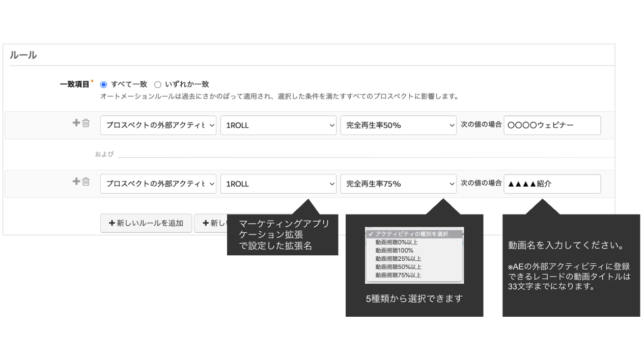This screenshot has height=361, width=644.
Task: Click the 〇〇〇〇ウェビナー input field
Action: (x=552, y=125)
